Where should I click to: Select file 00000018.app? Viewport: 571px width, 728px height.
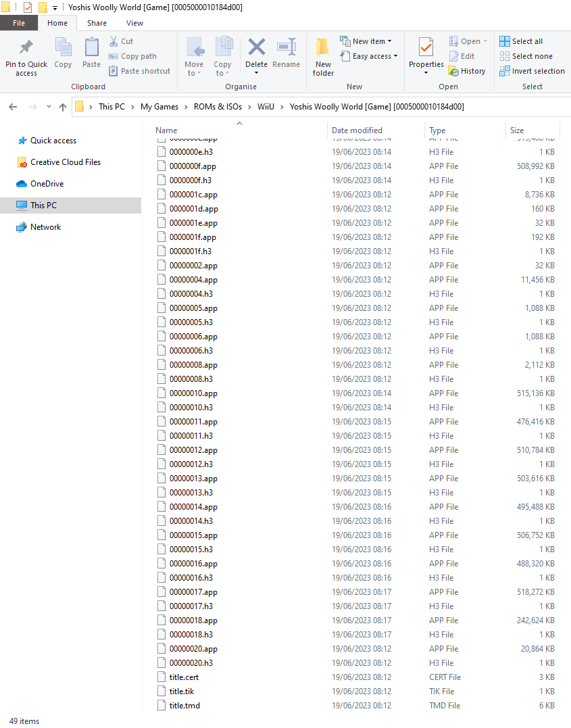(193, 621)
